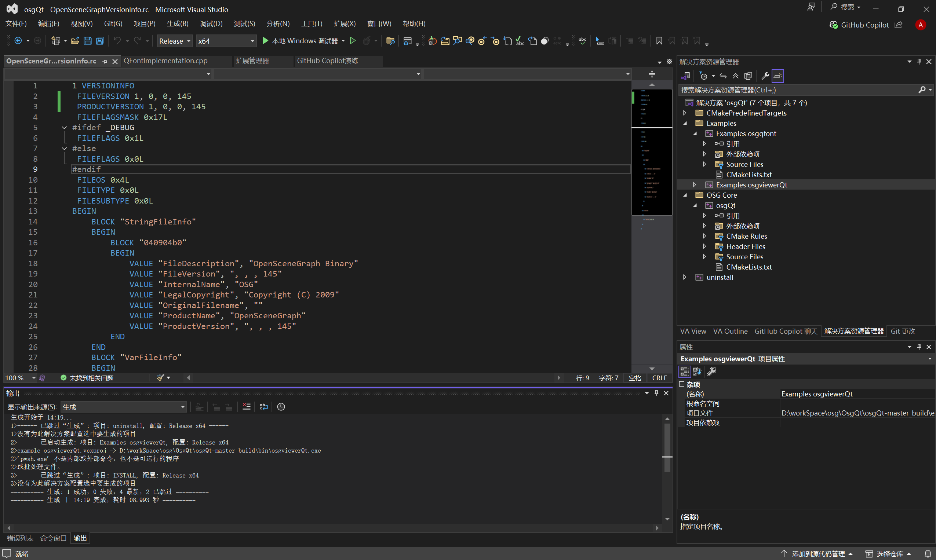Click the 本地 Windows 调试器 run button
The height and width of the screenshot is (560, 936).
tap(300, 41)
